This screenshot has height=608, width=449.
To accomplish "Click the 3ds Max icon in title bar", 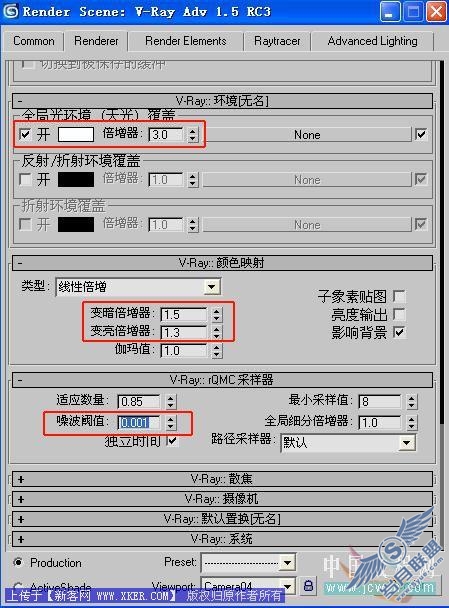I will tap(10, 11).
